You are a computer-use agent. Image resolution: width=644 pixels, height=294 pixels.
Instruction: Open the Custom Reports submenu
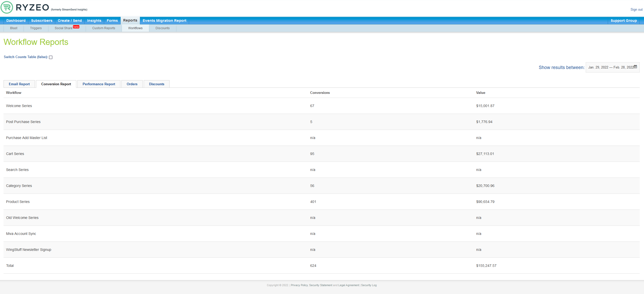[x=103, y=28]
